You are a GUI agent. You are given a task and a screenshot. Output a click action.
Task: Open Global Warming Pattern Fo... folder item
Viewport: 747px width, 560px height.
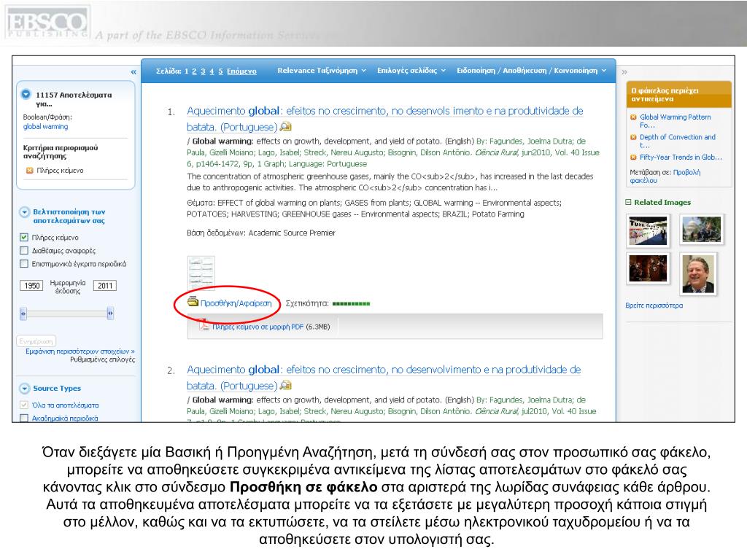[x=676, y=121]
